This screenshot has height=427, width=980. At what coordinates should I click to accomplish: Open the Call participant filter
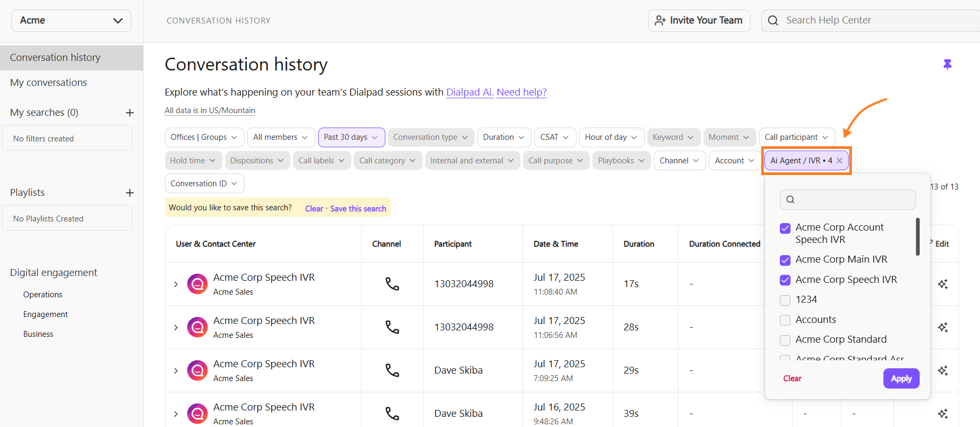coord(797,137)
